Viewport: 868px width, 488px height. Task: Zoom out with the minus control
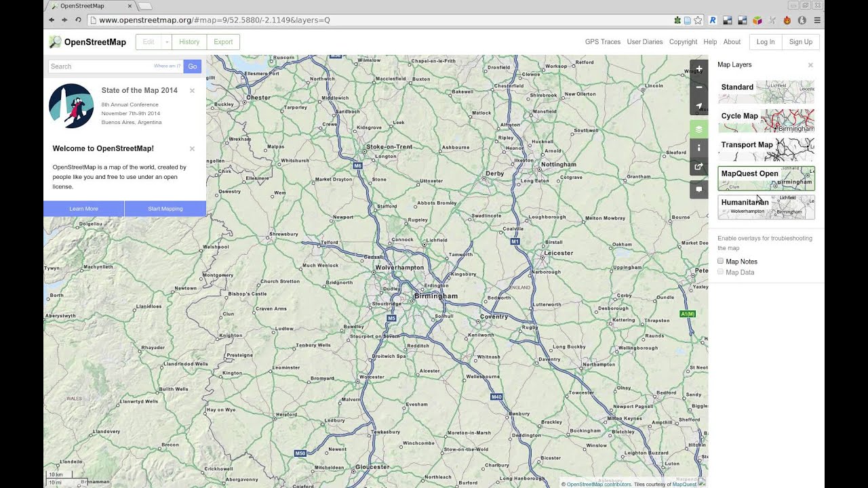coord(699,87)
